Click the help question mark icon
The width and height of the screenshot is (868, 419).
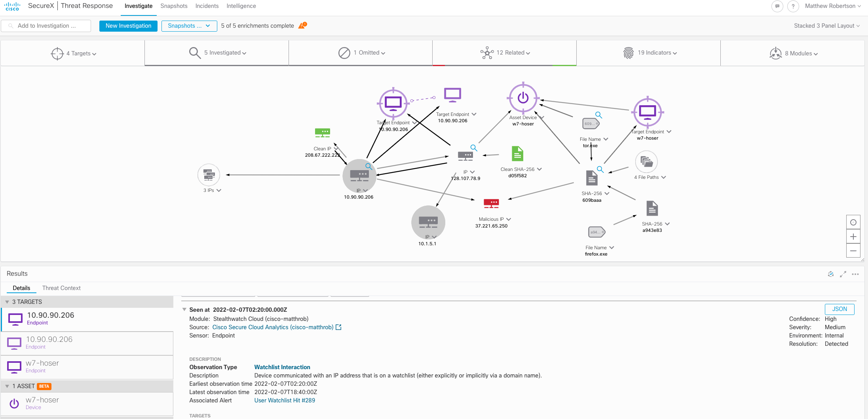pos(793,6)
